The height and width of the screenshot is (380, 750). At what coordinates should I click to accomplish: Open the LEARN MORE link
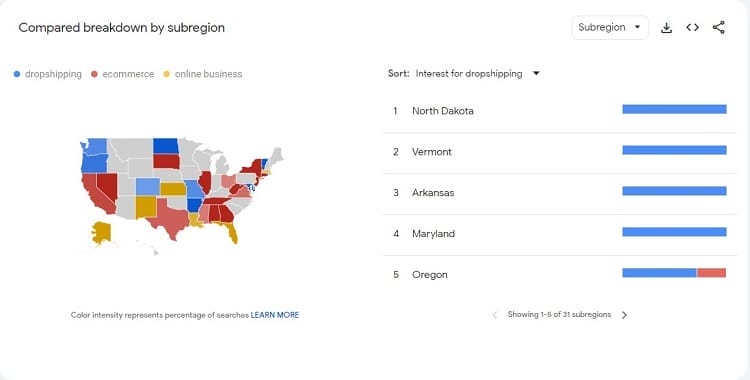275,315
